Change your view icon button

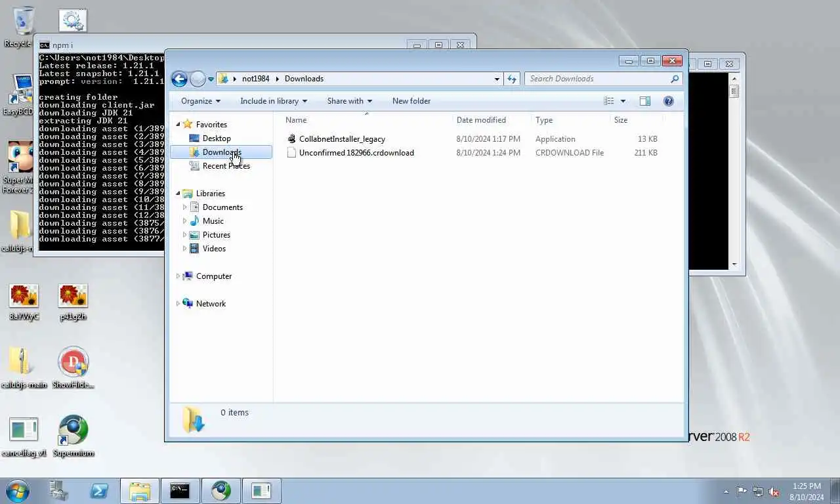(609, 101)
